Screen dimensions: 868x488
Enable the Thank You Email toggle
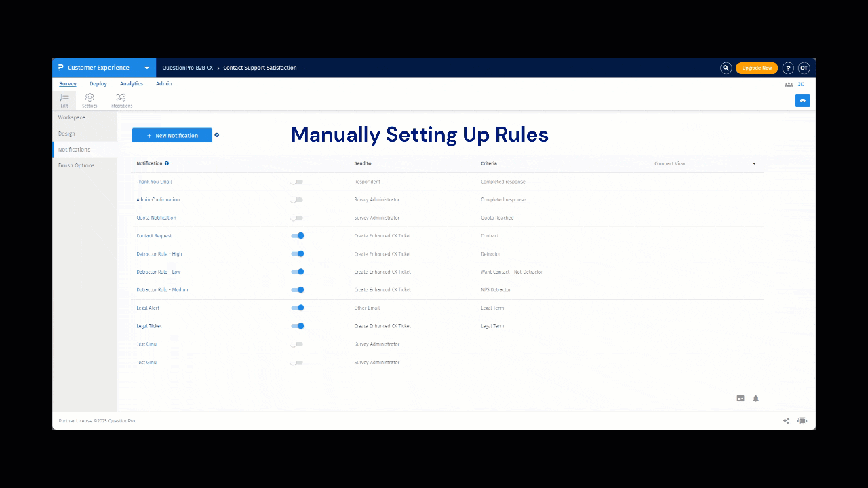point(297,182)
